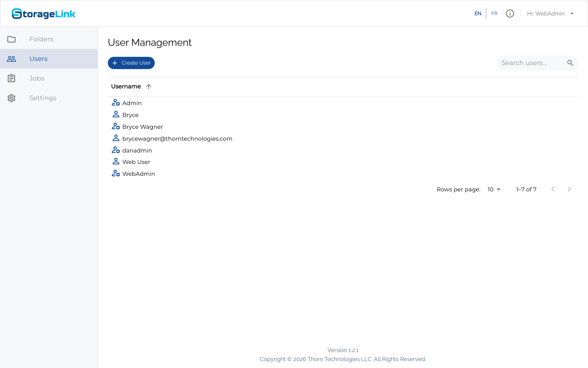This screenshot has width=588, height=368.
Task: Toggle Username sort arrow
Action: tap(149, 87)
